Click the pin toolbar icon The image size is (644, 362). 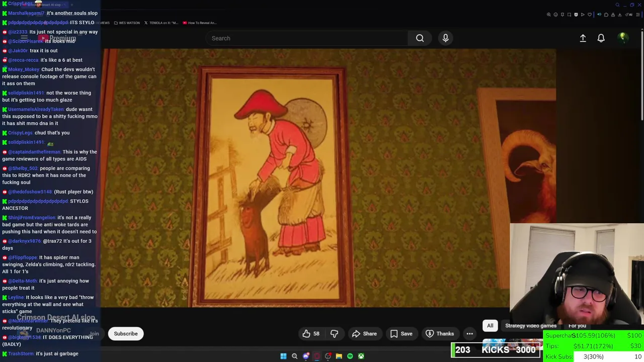click(562, 15)
